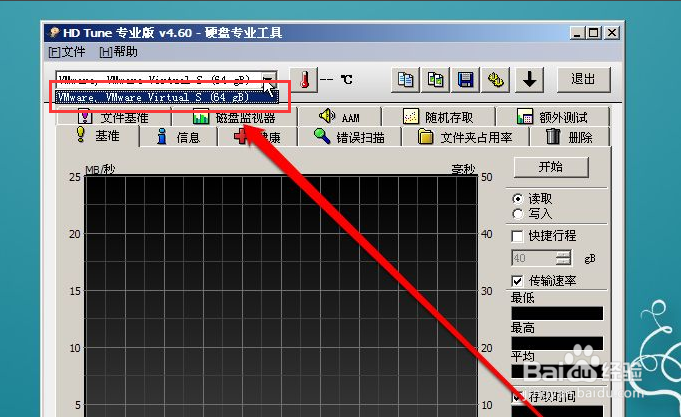Click the copy text to clipboard icon
The image size is (681, 417).
point(405,80)
